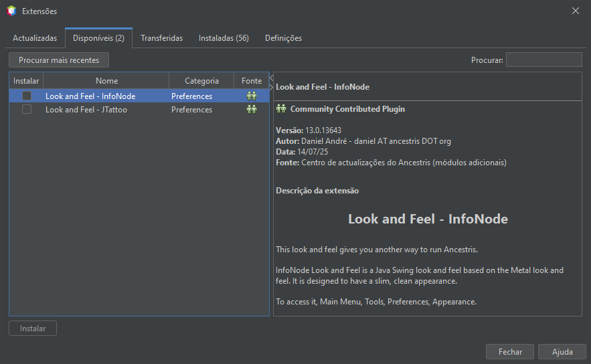Click version text 13.0.13643
Screen dimensions: 591x364
coord(323,130)
